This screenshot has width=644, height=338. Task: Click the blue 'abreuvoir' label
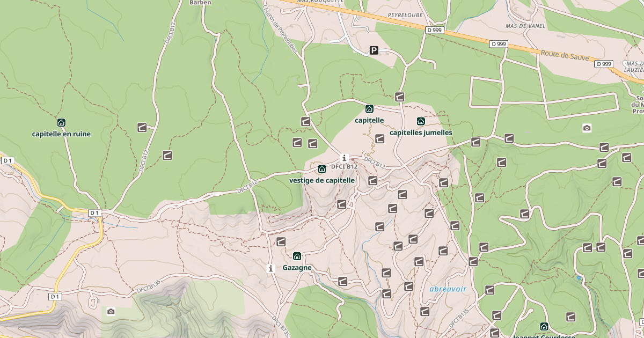tap(448, 289)
